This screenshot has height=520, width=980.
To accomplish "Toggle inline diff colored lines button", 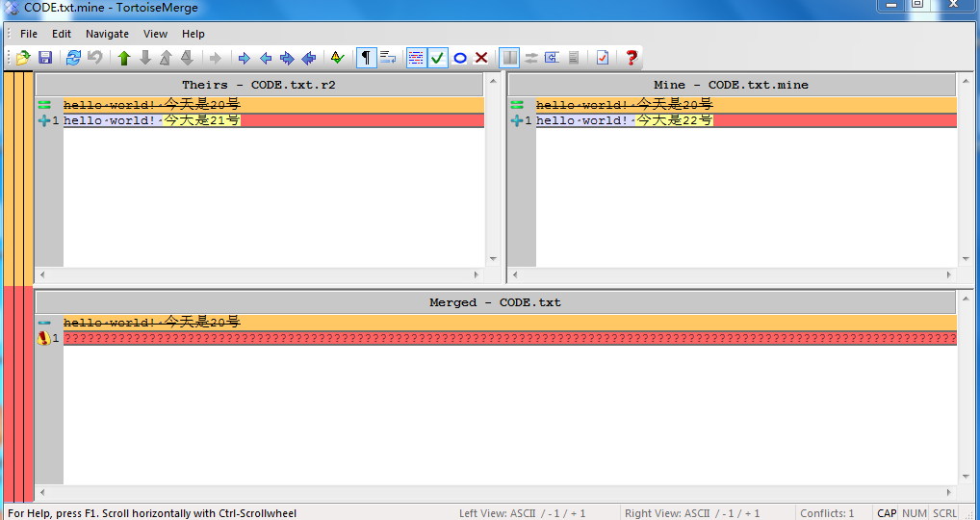I will [x=416, y=58].
